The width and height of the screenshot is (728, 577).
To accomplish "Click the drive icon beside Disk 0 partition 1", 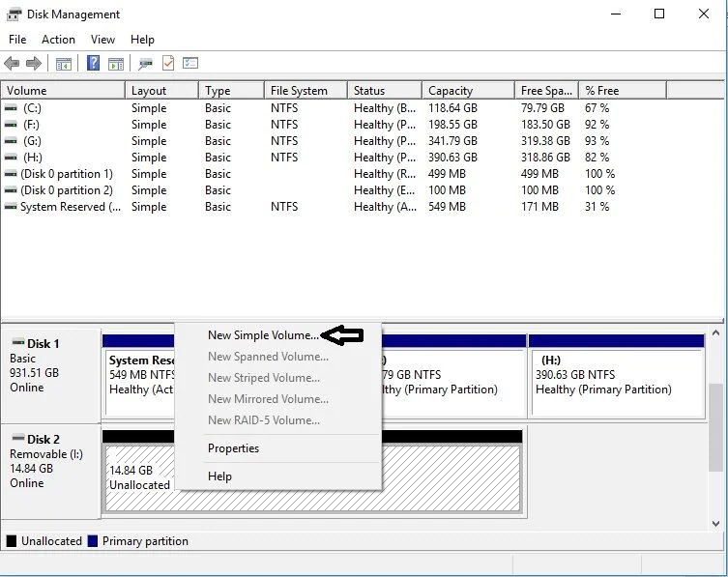I will 11,174.
